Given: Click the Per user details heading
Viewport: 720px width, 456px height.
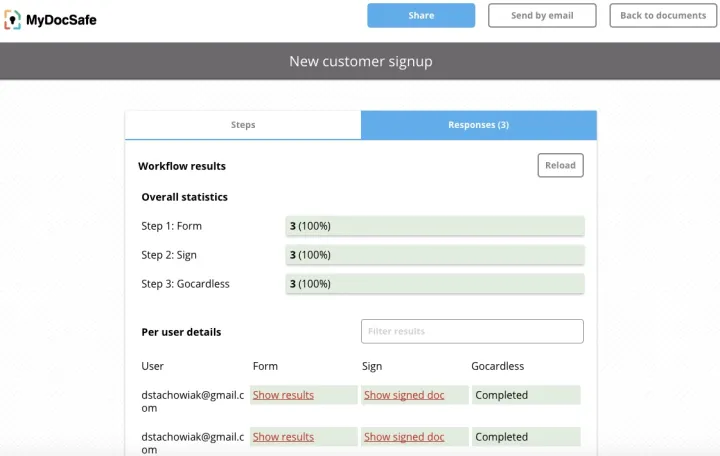Looking at the screenshot, I should coord(181,332).
